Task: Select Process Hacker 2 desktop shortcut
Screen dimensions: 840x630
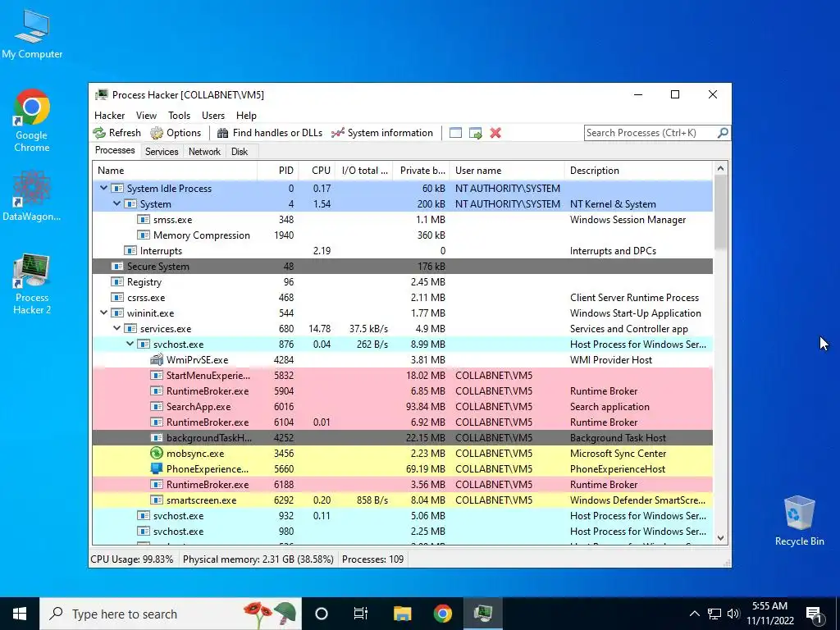Action: pos(32,284)
